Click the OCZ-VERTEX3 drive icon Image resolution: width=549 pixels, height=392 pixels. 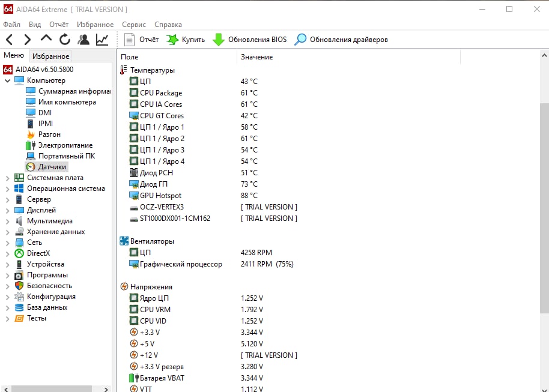click(x=134, y=208)
